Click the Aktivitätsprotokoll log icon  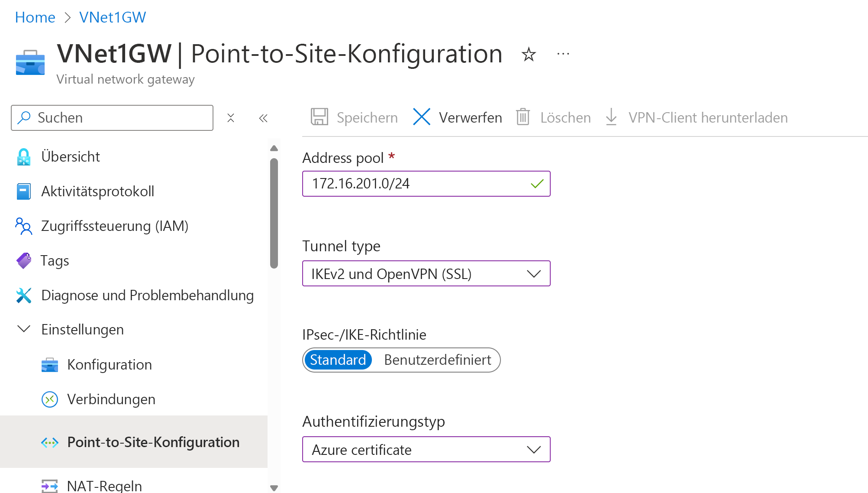24,191
